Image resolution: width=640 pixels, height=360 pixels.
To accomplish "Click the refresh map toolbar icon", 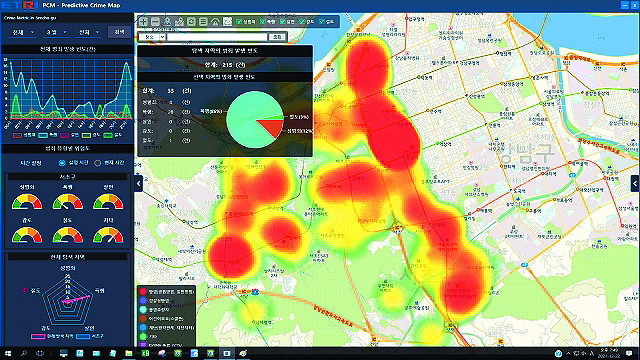I will pos(191,22).
